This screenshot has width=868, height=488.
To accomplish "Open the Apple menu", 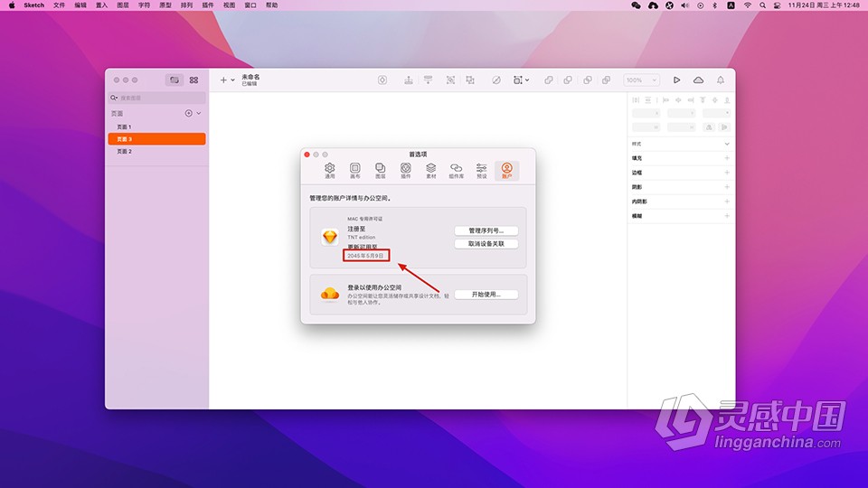I will [x=12, y=5].
